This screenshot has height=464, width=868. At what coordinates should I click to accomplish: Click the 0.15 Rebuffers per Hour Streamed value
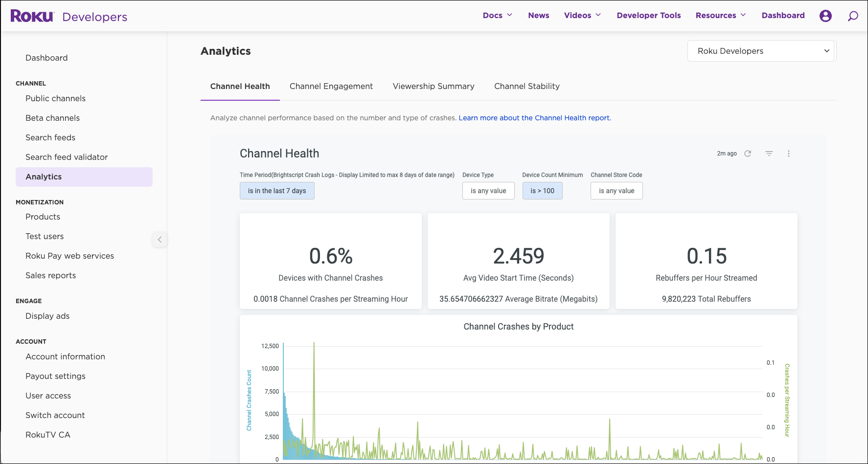point(707,256)
